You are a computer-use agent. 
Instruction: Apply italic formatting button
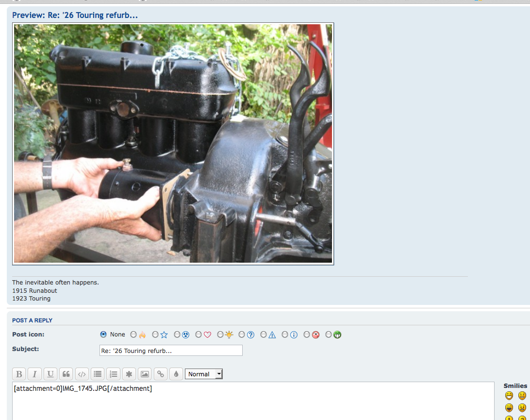pyautogui.click(x=34, y=374)
